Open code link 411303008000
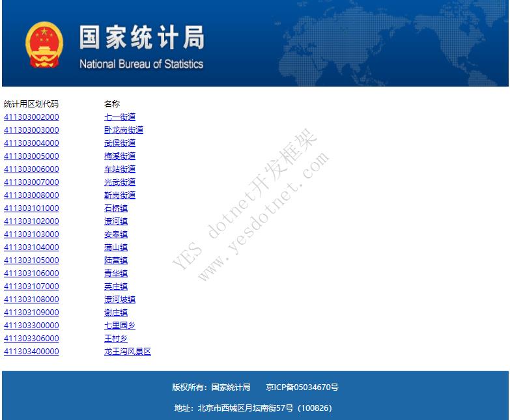Viewport: 510px width, 420px height. [x=31, y=195]
